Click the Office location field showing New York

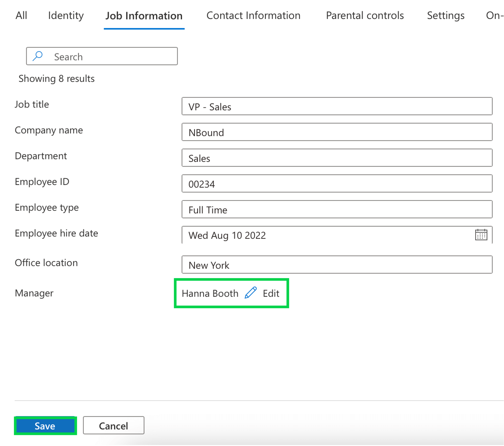pos(337,265)
